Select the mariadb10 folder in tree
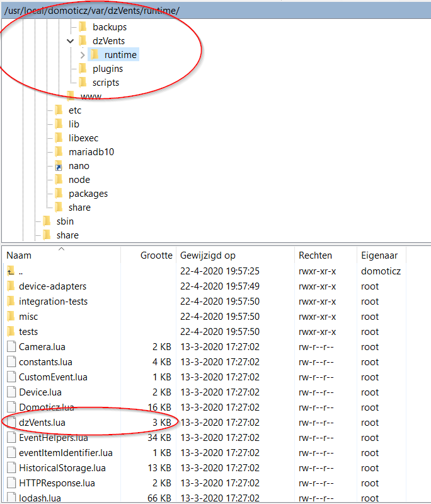The height and width of the screenshot is (504, 431). (91, 152)
